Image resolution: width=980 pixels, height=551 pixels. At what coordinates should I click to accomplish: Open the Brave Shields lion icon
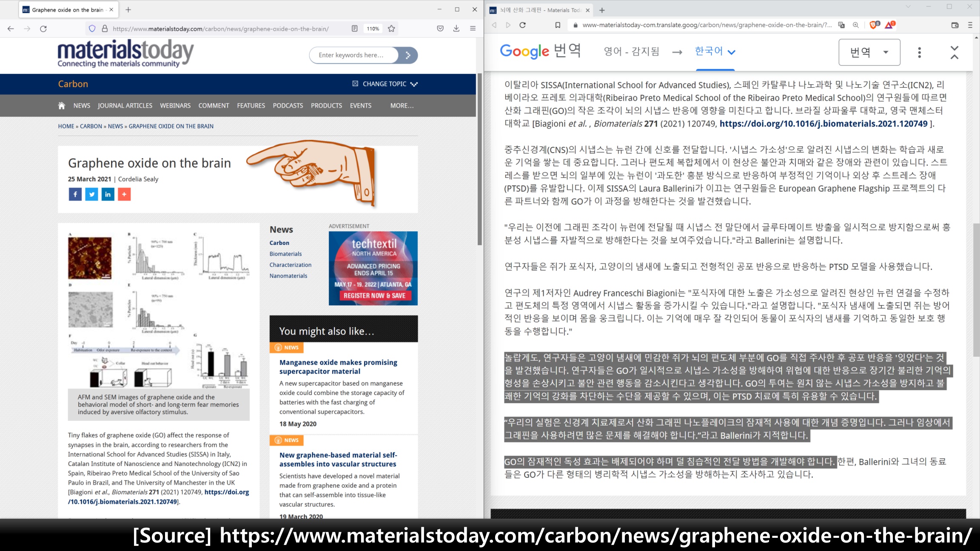point(873,25)
